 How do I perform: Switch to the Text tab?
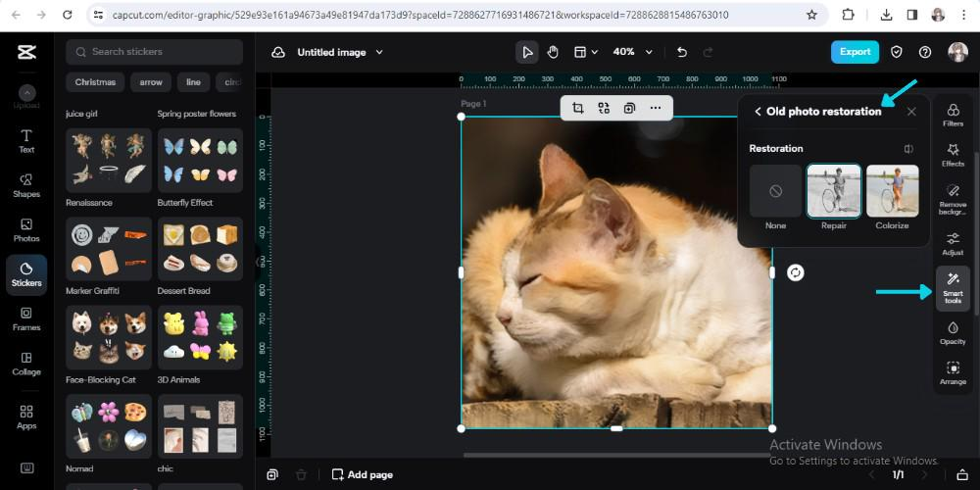[26, 140]
